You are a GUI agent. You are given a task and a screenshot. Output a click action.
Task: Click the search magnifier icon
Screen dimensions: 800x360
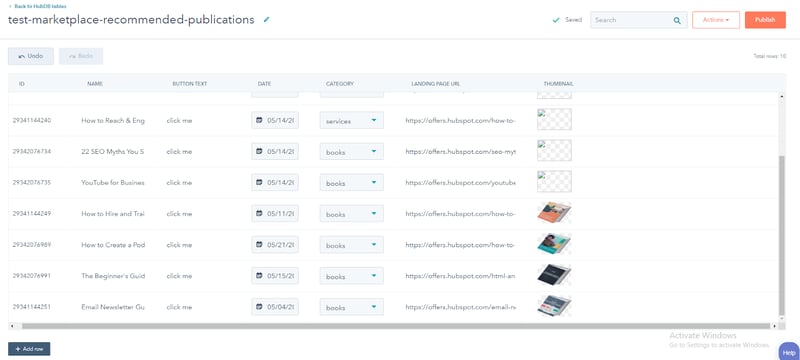[677, 20]
